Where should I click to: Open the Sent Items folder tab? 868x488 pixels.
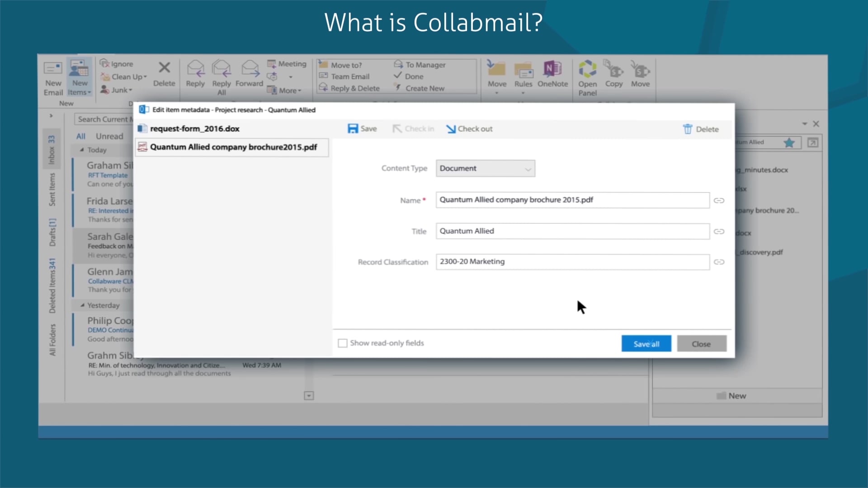tap(52, 189)
